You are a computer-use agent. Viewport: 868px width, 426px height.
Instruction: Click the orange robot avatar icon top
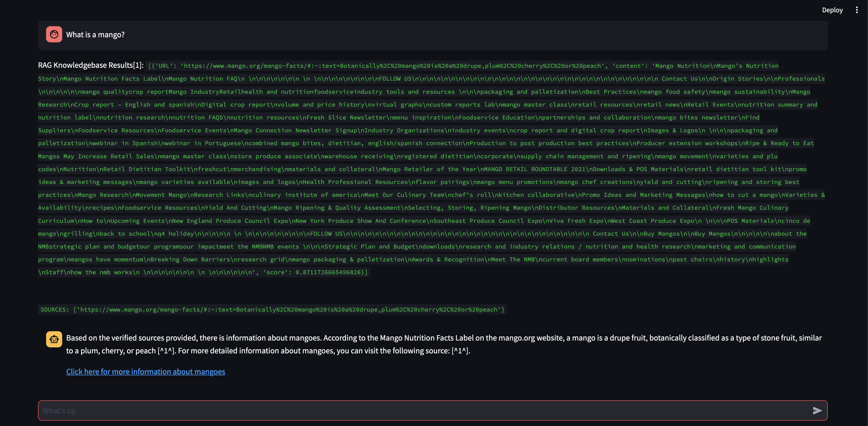(x=54, y=34)
